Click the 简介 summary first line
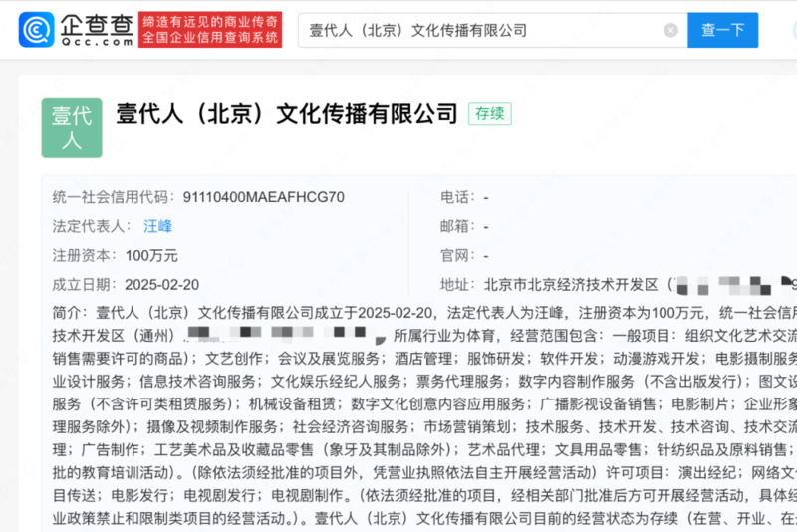 click(x=424, y=313)
